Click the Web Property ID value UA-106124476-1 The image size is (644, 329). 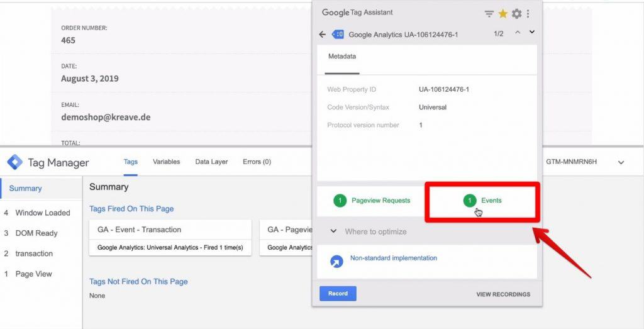pos(444,89)
